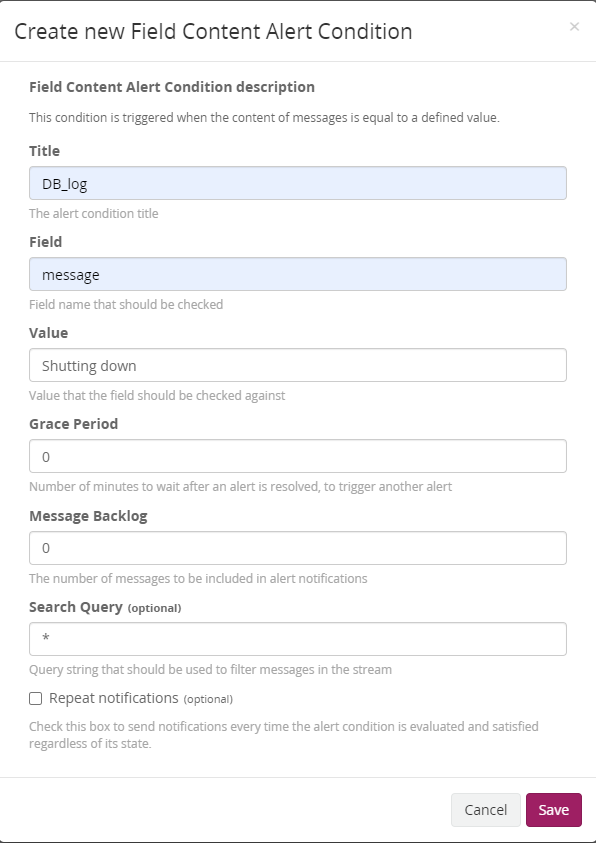Click the Search Query optional label

pyautogui.click(x=105, y=607)
